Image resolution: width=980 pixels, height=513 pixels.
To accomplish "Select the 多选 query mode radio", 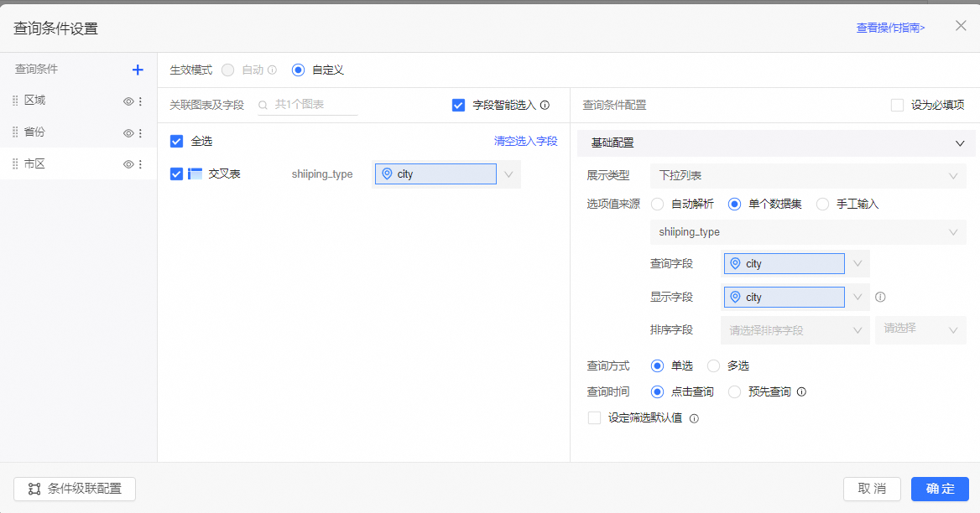I will (x=713, y=365).
